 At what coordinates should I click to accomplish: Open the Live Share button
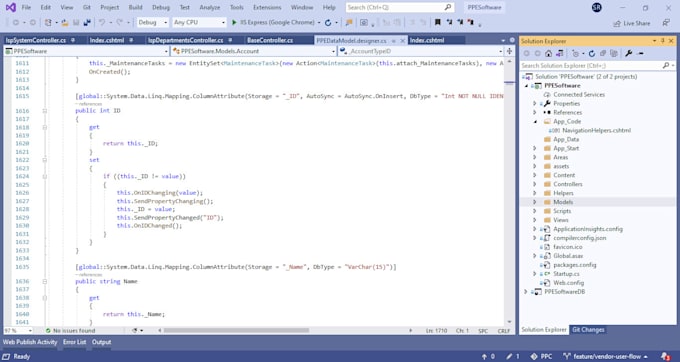pos(631,23)
